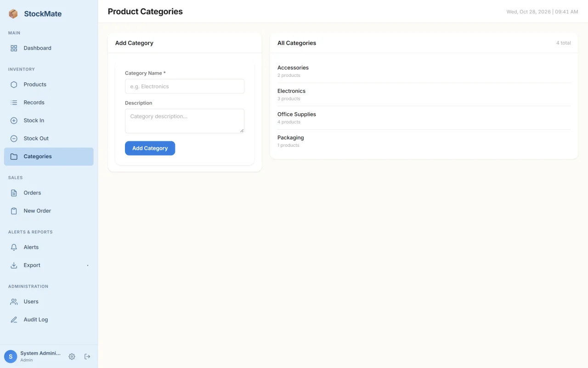Go to the Products page
The height and width of the screenshot is (368, 588).
point(49,85)
